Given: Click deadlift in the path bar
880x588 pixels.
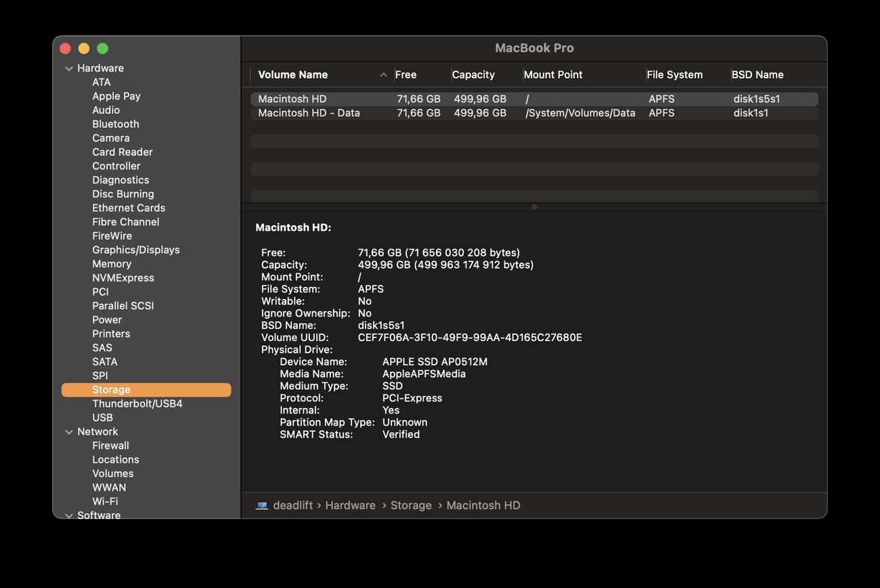Looking at the screenshot, I should click(293, 505).
